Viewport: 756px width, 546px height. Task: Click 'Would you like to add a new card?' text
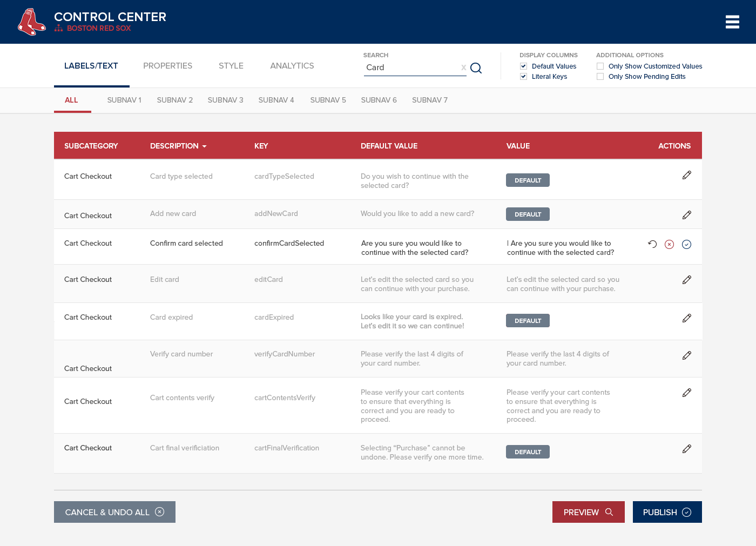click(417, 213)
